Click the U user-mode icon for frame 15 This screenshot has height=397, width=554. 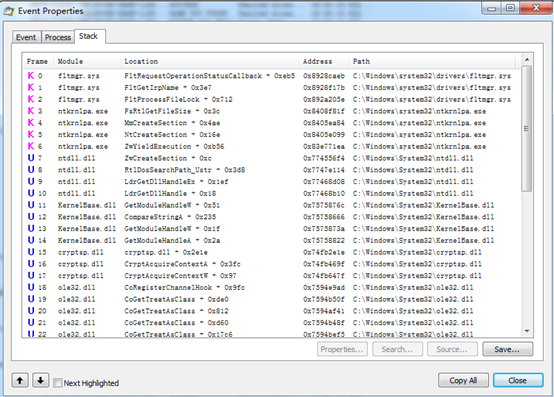click(x=31, y=252)
